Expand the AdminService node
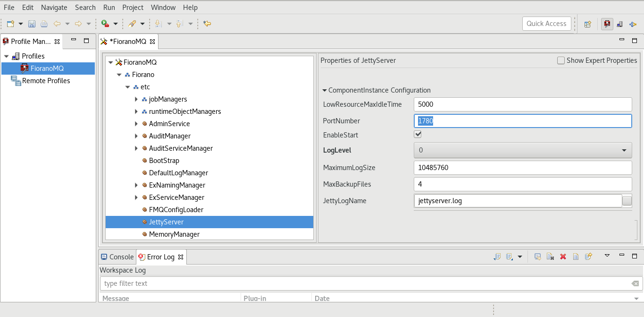 tap(136, 124)
